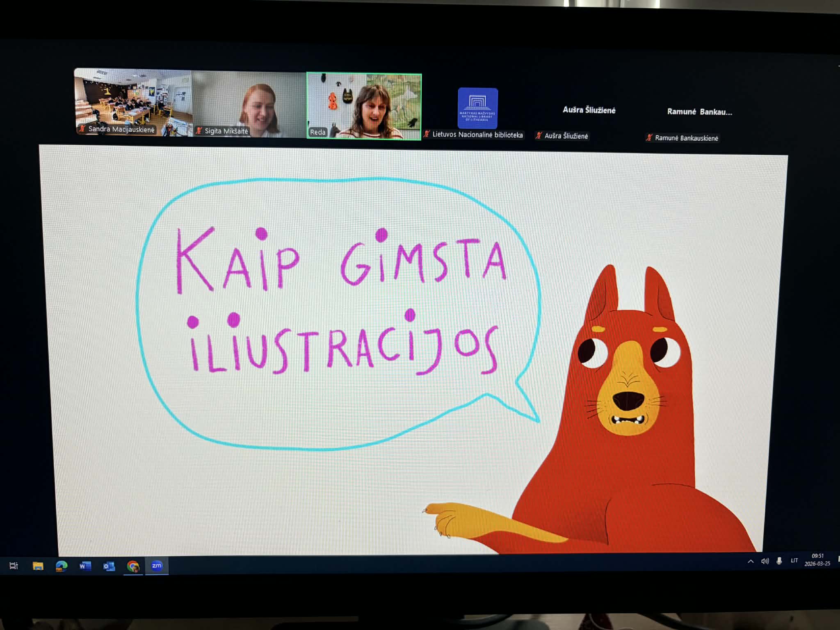Viewport: 840px width, 630px height.
Task: Click Reda's active speaker video tile
Action: (364, 106)
